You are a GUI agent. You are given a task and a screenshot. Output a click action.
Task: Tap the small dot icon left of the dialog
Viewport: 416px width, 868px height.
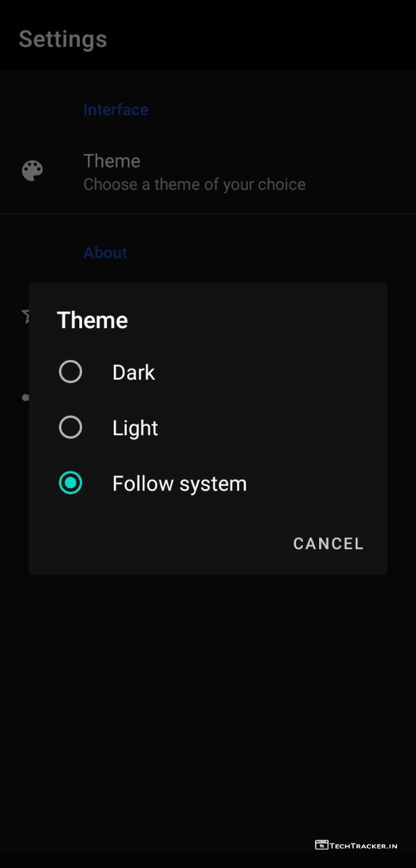click(x=25, y=397)
